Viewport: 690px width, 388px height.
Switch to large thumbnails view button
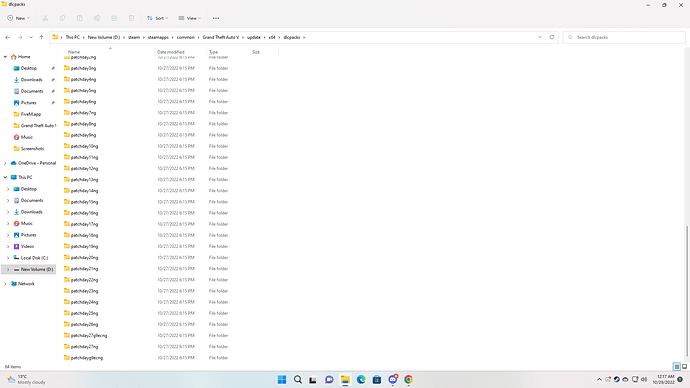(x=685, y=366)
